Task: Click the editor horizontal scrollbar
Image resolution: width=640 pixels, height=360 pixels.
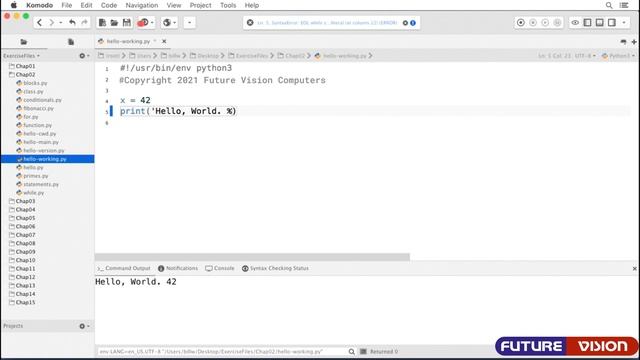Action: 252,257
